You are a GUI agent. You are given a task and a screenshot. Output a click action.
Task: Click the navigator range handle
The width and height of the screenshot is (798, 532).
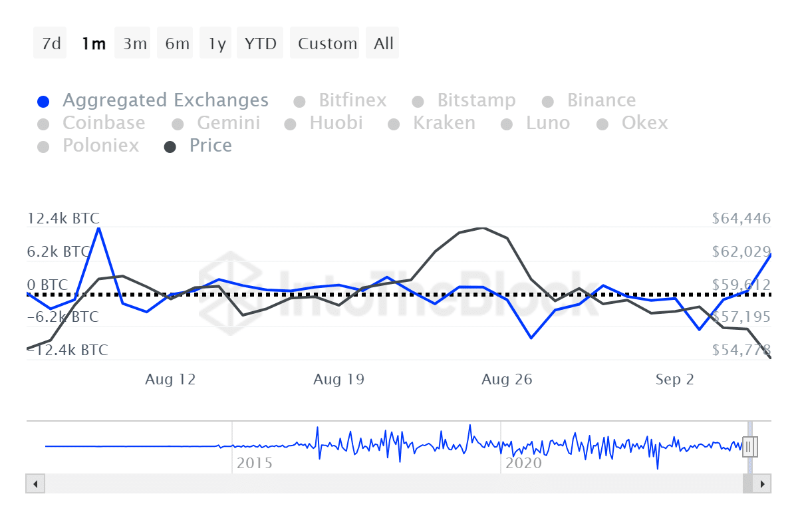pos(749,447)
